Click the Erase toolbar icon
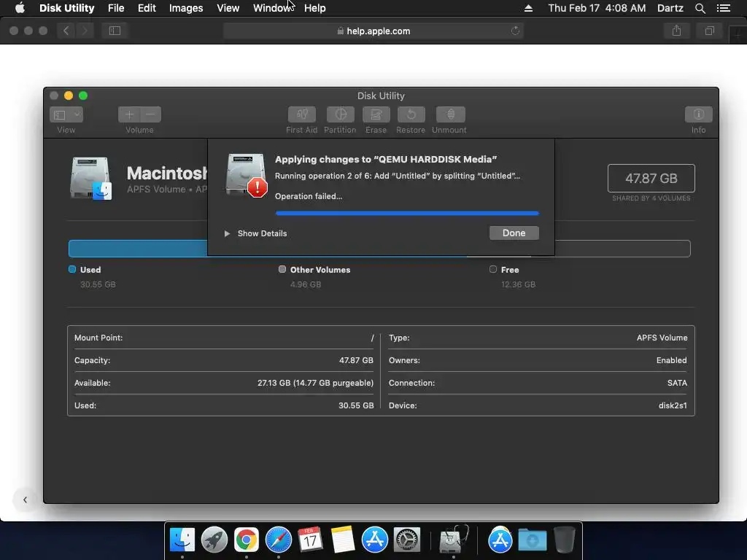 pyautogui.click(x=376, y=114)
